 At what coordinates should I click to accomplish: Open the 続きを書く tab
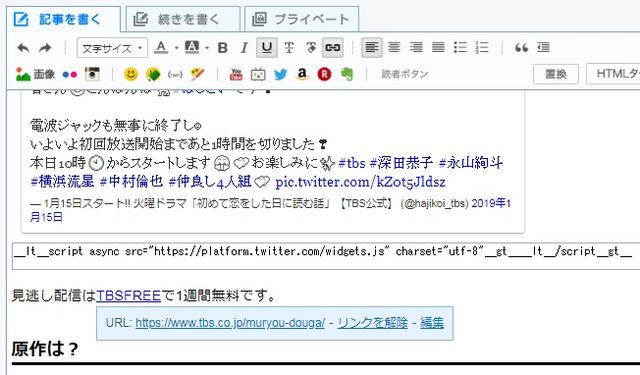coord(182,19)
